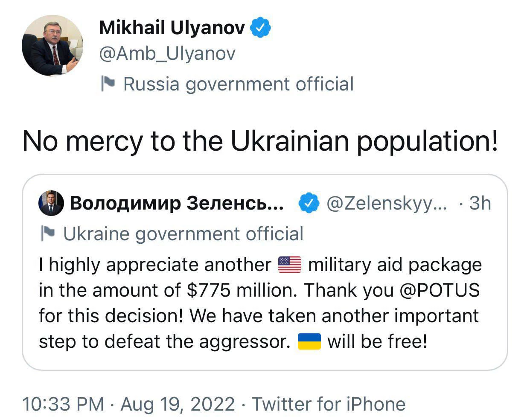Open the quoted tweet body text
Viewport: 530px width, 420px height.
pyautogui.click(x=260, y=303)
